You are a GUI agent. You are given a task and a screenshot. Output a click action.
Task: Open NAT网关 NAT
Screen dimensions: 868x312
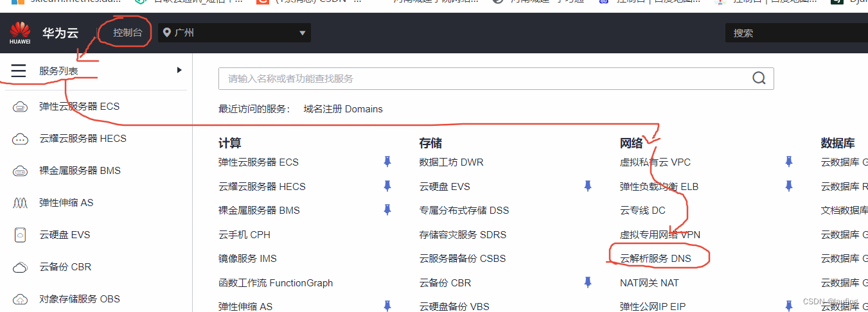(650, 283)
